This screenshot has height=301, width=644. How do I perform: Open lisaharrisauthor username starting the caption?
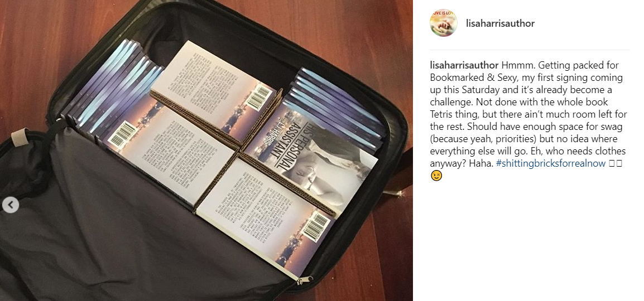click(x=464, y=65)
